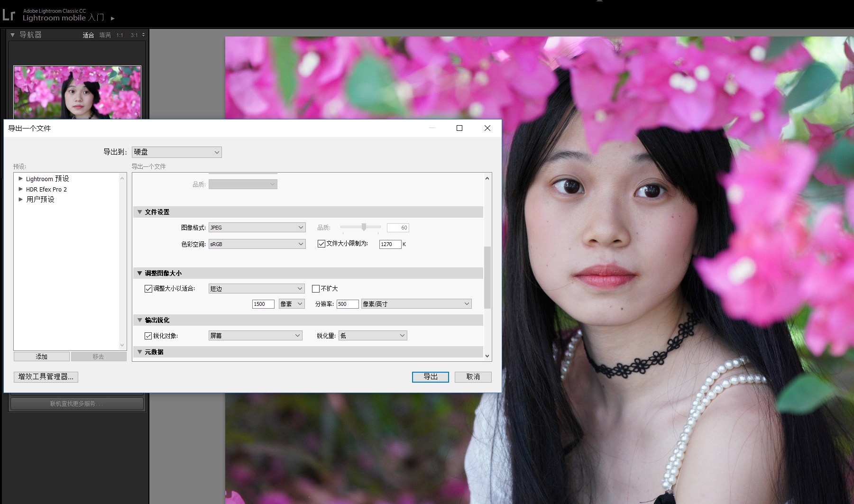Click the 移去 preset button

tap(99, 357)
